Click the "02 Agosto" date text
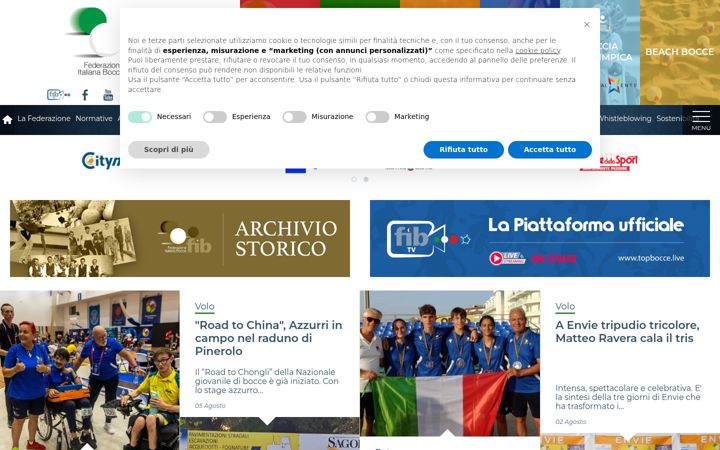This screenshot has width=720, height=450. coord(570,422)
